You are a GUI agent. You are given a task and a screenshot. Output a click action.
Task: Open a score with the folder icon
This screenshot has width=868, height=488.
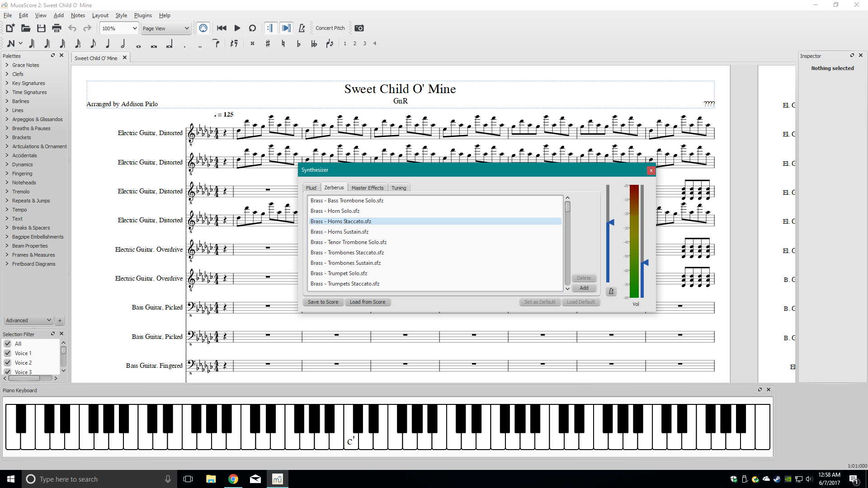[26, 28]
